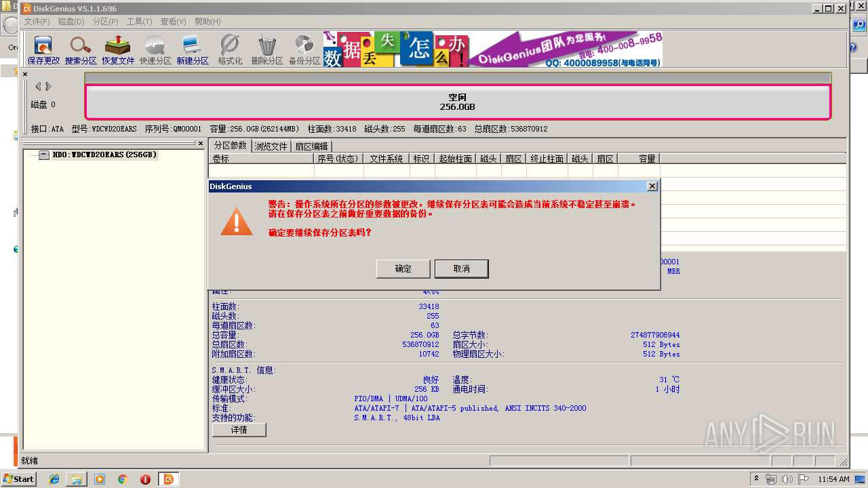
Task: Click the 详情 (Details) S.M.A.R.T. button
Action: (239, 430)
